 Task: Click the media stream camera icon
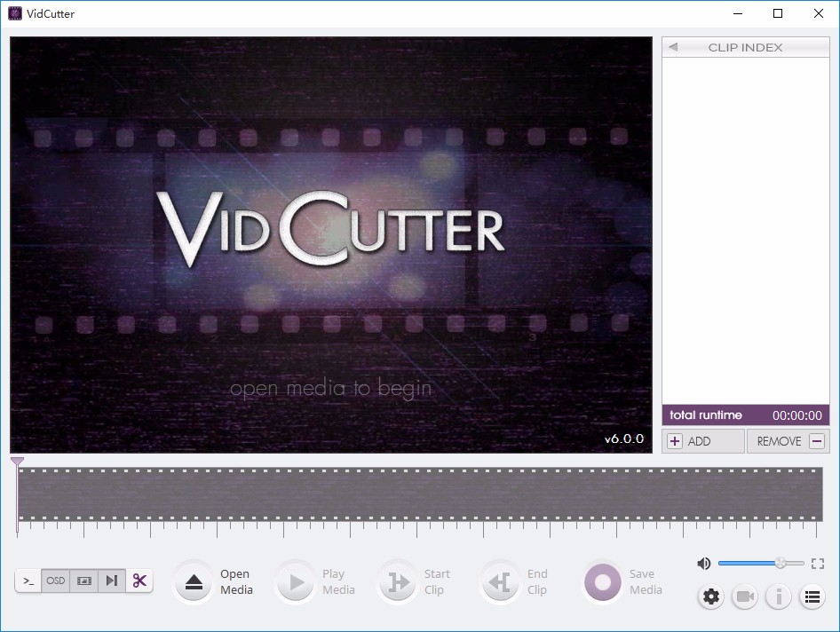pos(744,597)
